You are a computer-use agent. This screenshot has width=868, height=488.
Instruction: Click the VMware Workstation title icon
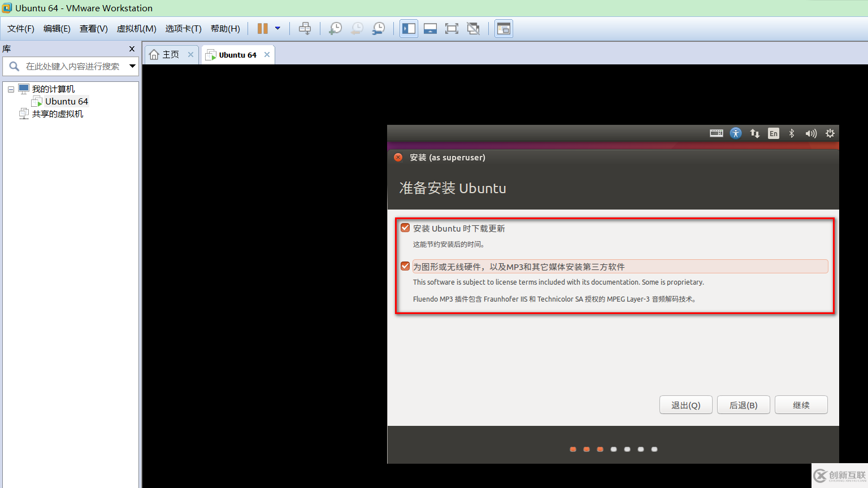point(7,8)
